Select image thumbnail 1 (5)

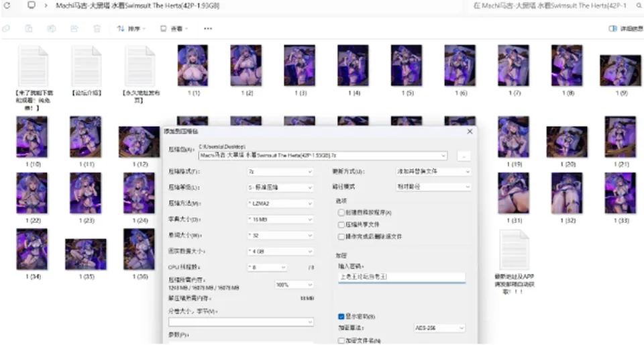pyautogui.click(x=407, y=66)
